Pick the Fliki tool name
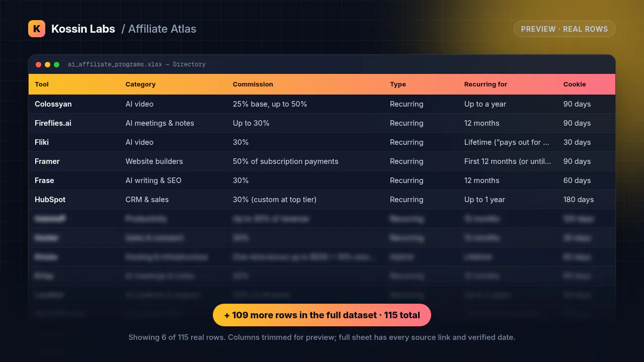The image size is (644, 362). coord(42,142)
